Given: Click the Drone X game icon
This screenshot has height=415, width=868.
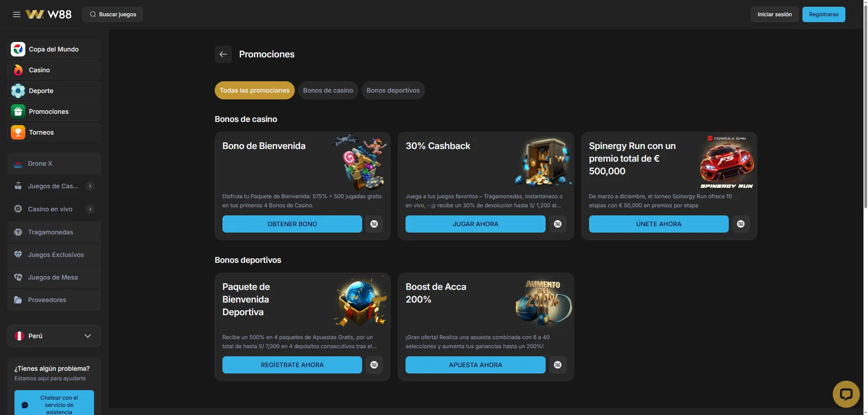Looking at the screenshot, I should click(18, 164).
